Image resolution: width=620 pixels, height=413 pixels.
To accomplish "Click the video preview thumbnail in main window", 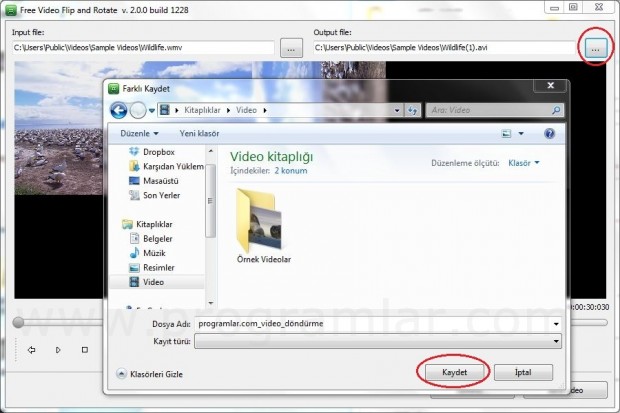I will click(x=59, y=129).
